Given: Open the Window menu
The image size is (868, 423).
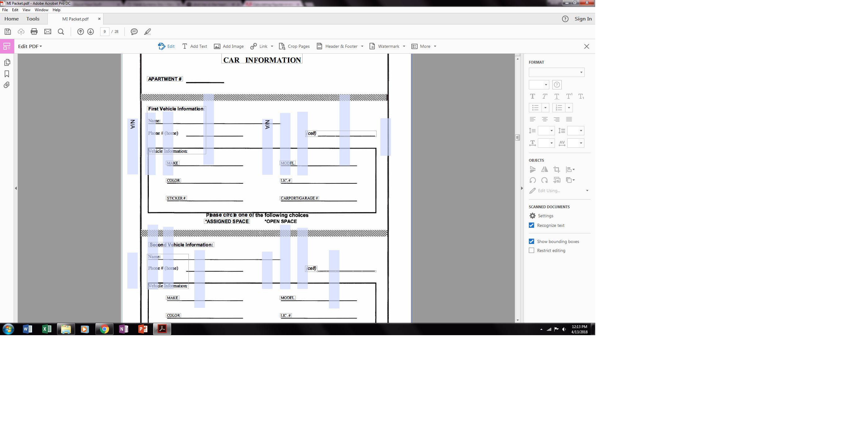Looking at the screenshot, I should coord(41,10).
